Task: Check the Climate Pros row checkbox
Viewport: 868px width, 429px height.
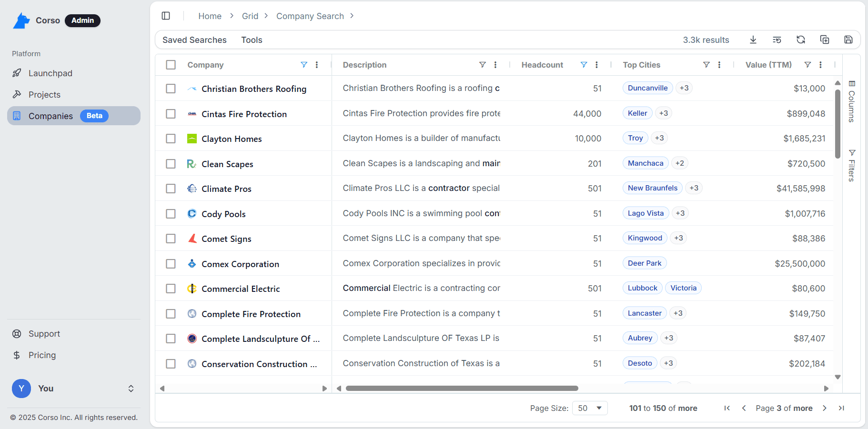Action: 171,189
